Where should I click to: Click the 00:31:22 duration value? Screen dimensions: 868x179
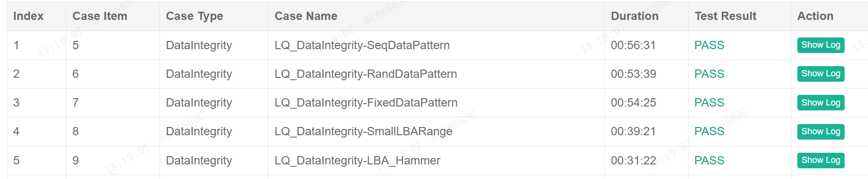pyautogui.click(x=634, y=161)
